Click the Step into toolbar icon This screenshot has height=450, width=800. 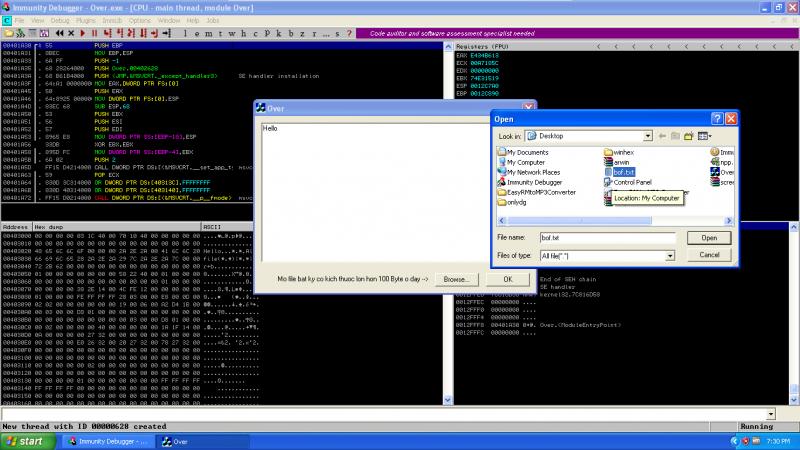pos(108,33)
